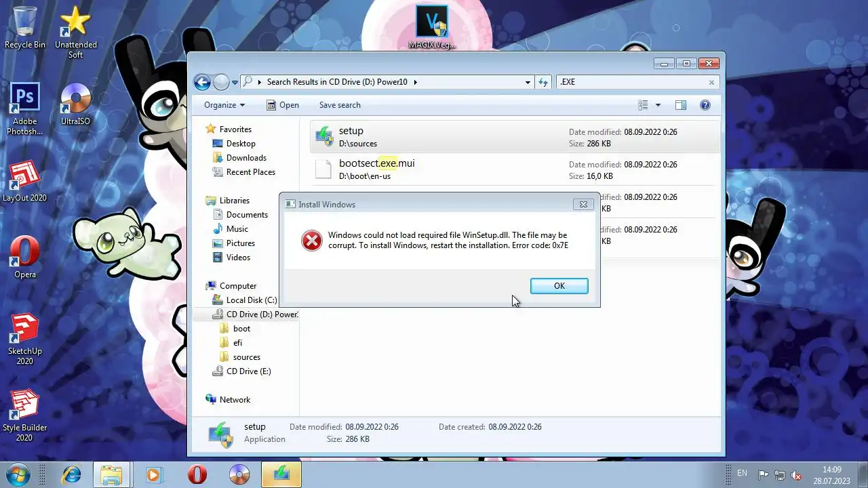Open Recycle Bin on the desktop
Screen dimensions: 868x488
click(25, 27)
